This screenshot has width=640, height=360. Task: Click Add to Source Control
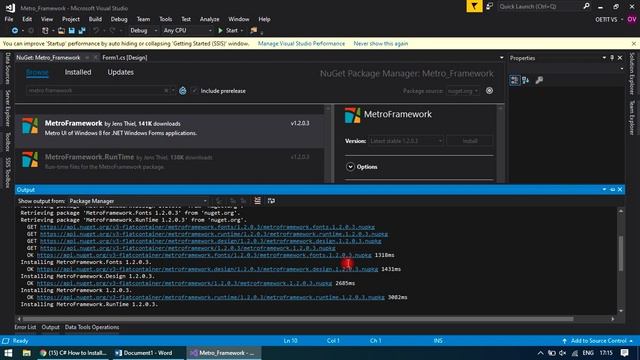pos(598,340)
